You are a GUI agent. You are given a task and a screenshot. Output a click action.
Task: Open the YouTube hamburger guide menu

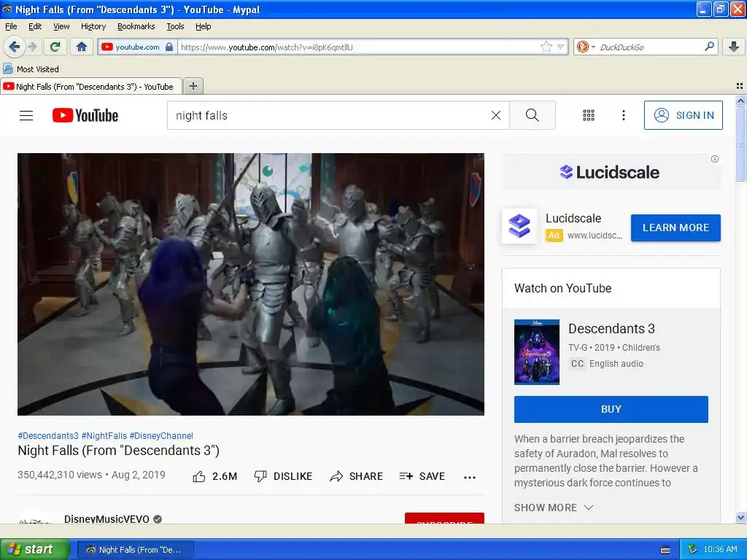[26, 115]
